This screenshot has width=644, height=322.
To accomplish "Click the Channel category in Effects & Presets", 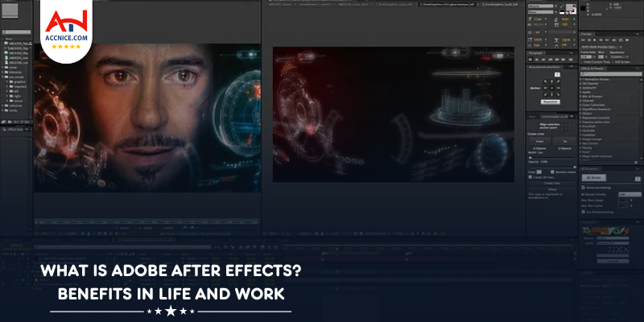I will 588,101.
